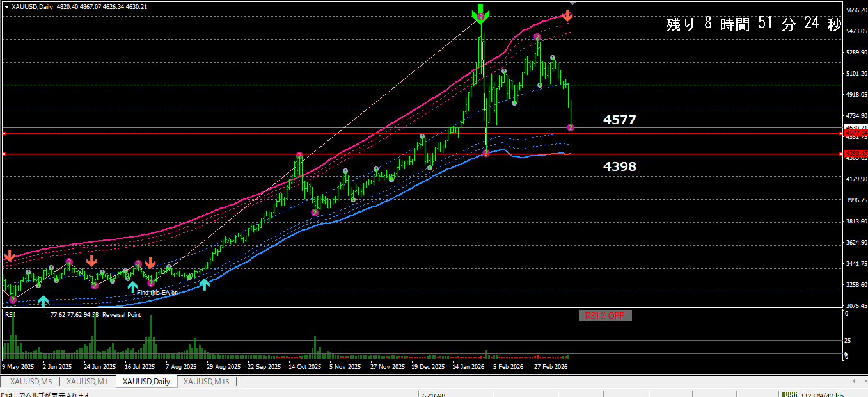Open the XAUUSD,Daily chart menu triangle
Image resolution: width=868 pixels, height=397 pixels.
(6, 6)
